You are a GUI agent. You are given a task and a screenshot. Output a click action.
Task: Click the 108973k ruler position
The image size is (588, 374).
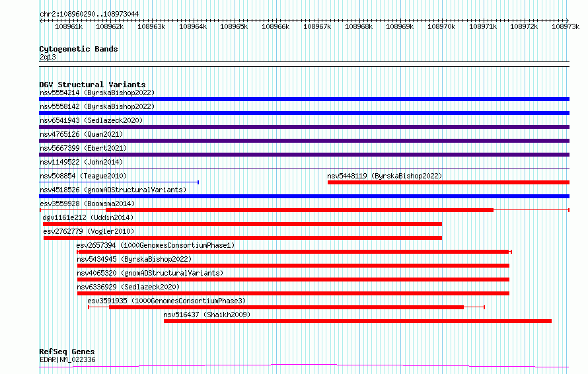[565, 26]
